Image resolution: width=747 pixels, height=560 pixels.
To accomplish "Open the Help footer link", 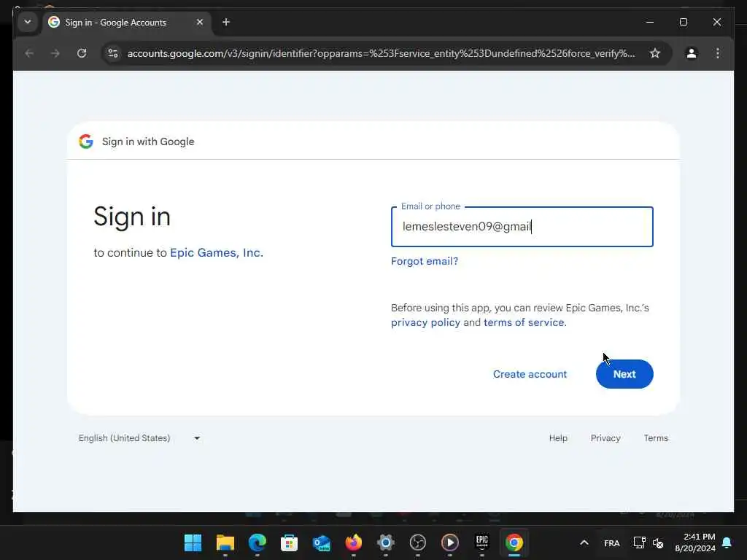I will pyautogui.click(x=558, y=438).
